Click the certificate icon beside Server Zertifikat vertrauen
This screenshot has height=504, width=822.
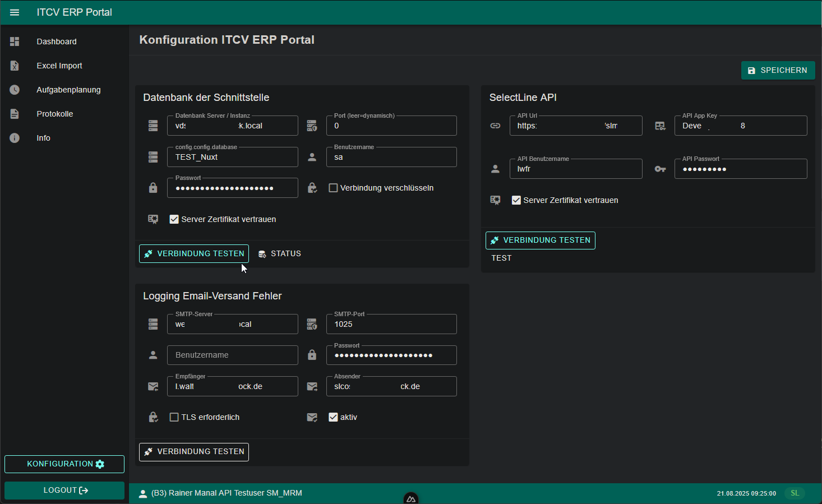pos(153,219)
